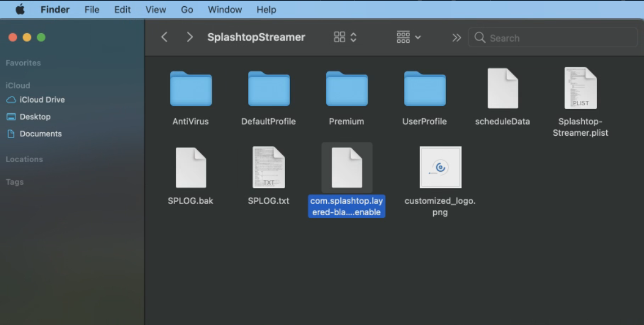Click the scheduleData file name
The height and width of the screenshot is (325, 644).
pyautogui.click(x=503, y=122)
